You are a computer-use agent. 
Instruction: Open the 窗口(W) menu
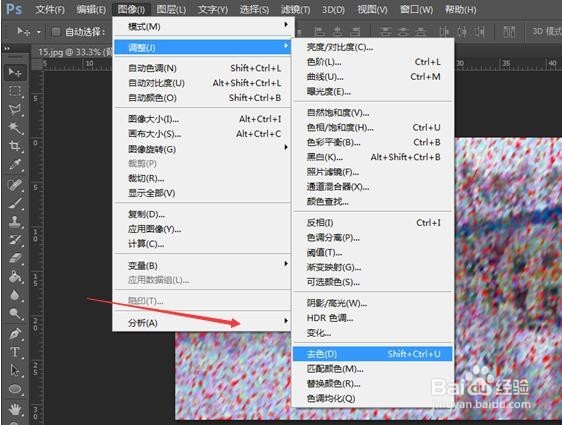pos(416,9)
